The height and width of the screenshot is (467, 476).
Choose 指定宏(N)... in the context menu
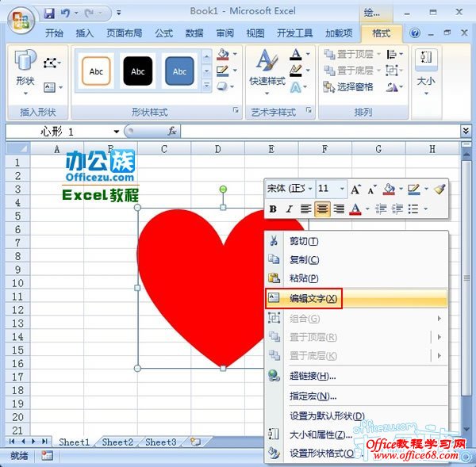(x=356, y=396)
